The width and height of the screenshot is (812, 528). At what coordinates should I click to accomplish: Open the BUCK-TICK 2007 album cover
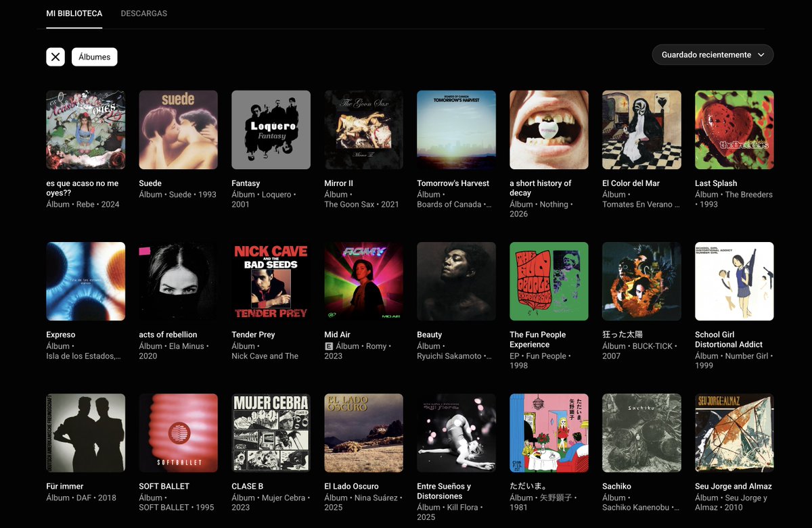642,281
